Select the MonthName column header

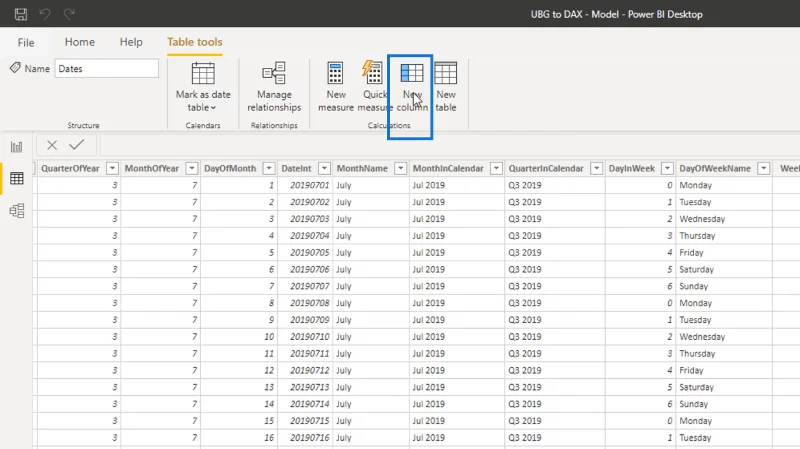[x=362, y=168]
